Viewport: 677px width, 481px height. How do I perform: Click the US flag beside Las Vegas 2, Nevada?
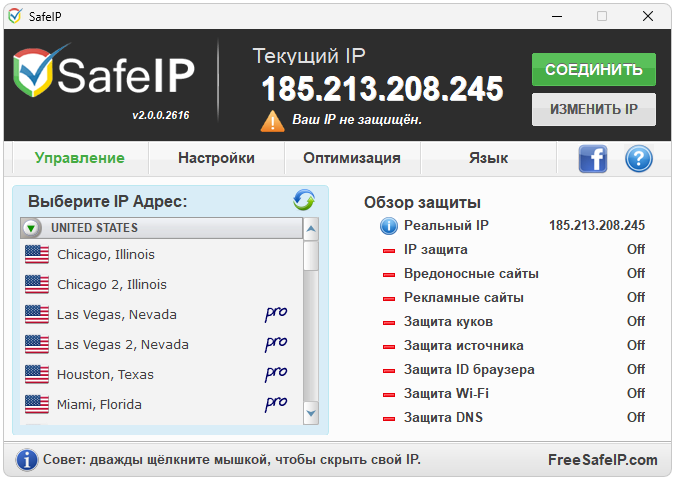coord(37,345)
